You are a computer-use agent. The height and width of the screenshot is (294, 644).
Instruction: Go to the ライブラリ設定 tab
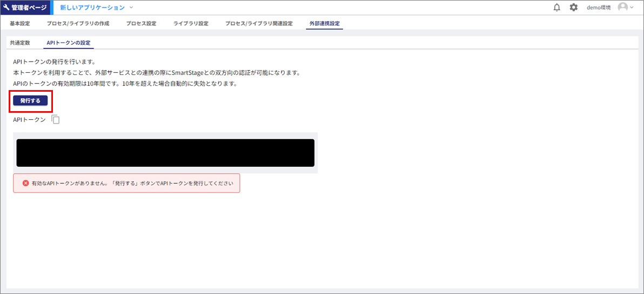[x=191, y=23]
